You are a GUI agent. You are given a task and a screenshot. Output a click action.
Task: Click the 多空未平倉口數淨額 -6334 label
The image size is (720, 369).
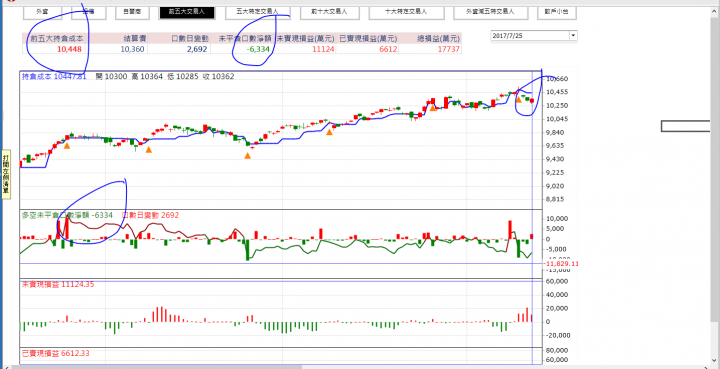[67, 215]
